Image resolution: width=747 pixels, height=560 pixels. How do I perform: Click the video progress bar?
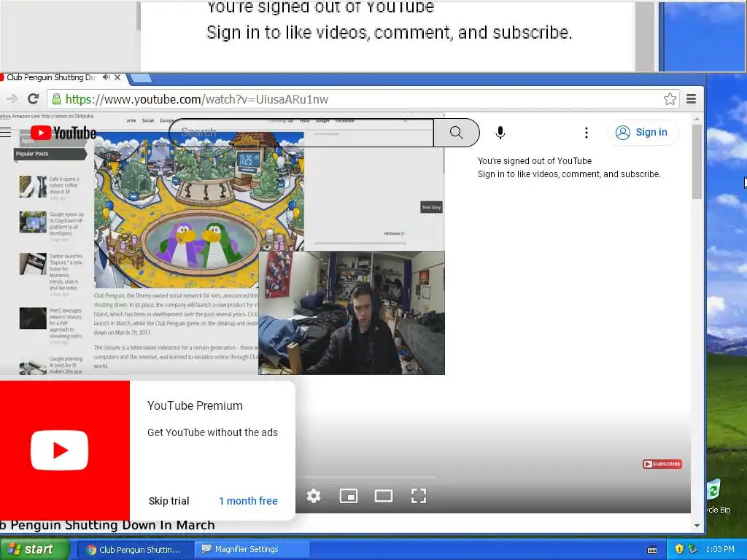(x=365, y=477)
